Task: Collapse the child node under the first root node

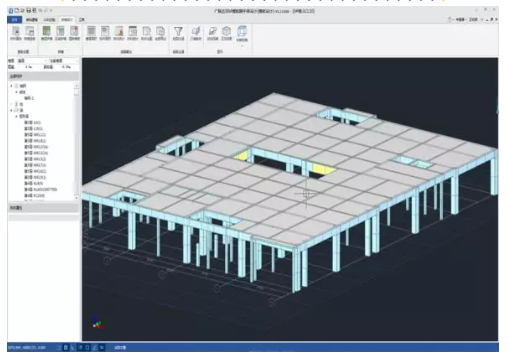Action: [x=16, y=92]
